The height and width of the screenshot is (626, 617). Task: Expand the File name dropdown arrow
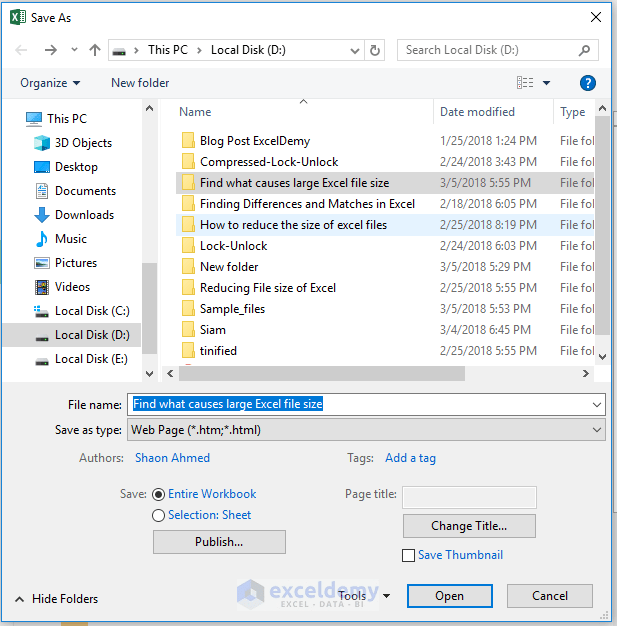click(597, 405)
